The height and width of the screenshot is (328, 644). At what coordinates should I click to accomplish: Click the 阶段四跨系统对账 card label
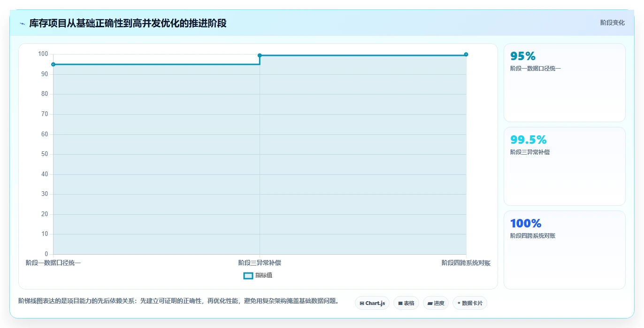tap(533, 236)
